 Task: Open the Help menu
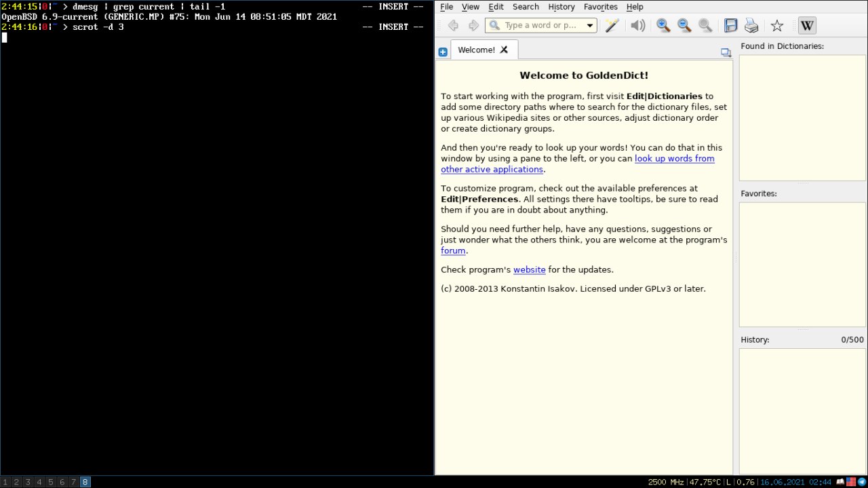click(x=635, y=7)
